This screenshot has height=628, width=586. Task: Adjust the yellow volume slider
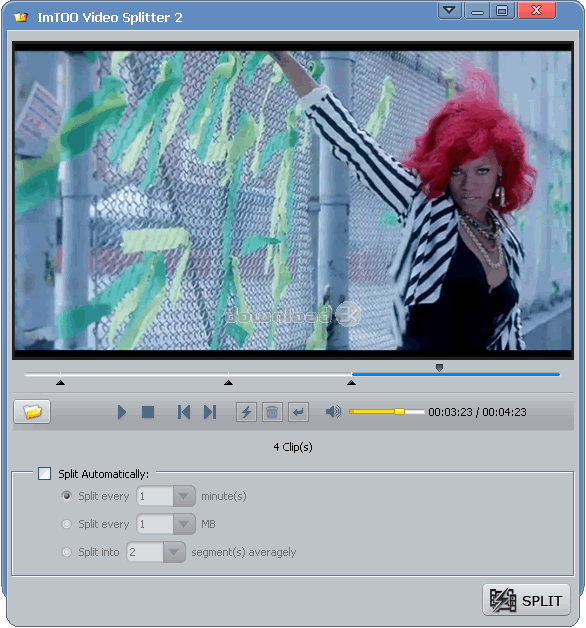point(399,412)
